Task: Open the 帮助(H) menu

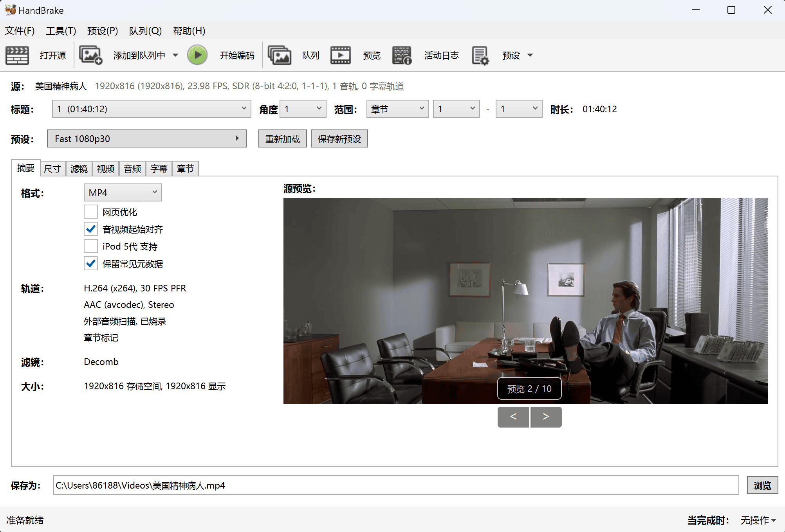Action: pos(189,31)
